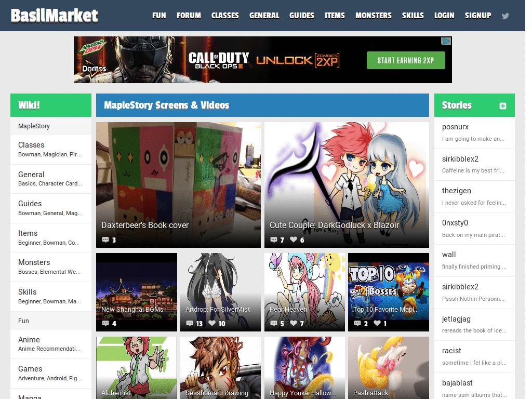Select the SKILLS navigation item

(413, 16)
